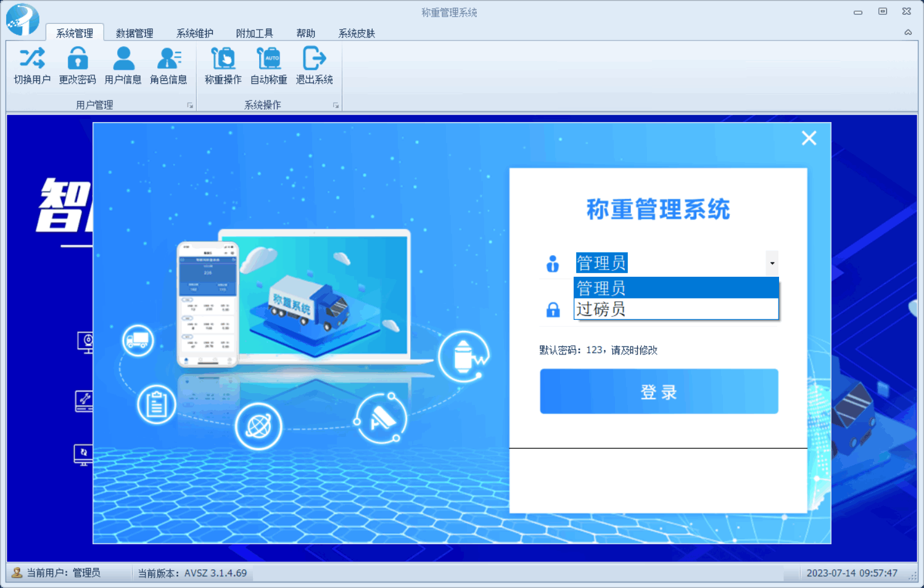Image resolution: width=924 pixels, height=588 pixels.
Task: Switch to the 系统维护 tab
Action: tap(195, 33)
